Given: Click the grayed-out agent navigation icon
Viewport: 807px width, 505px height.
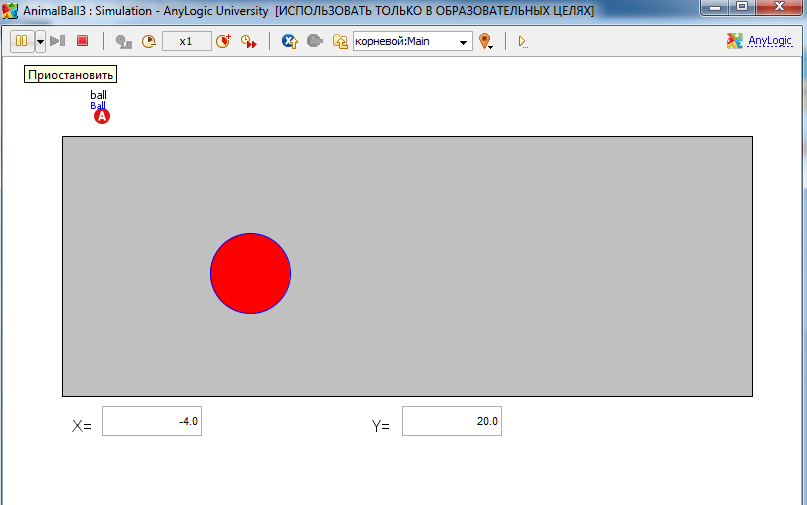Looking at the screenshot, I should [314, 41].
